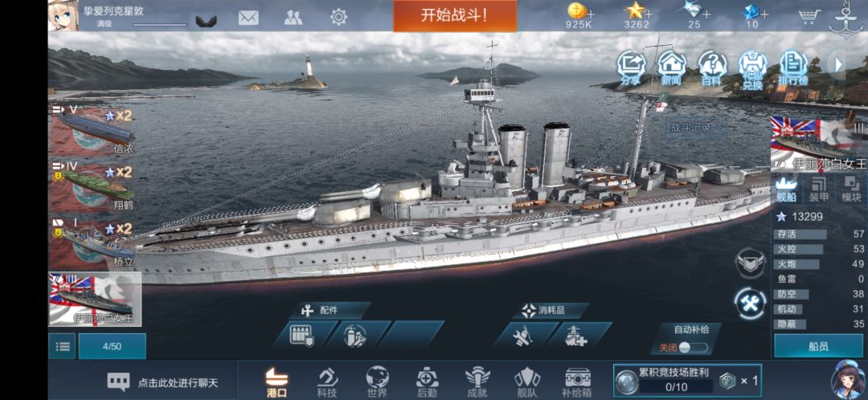Open the mail envelope icon

click(x=248, y=18)
